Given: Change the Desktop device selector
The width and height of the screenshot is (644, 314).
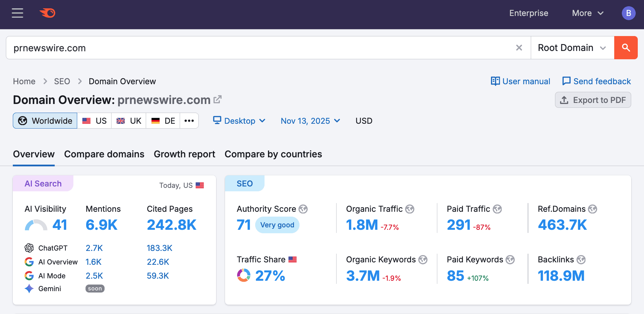Looking at the screenshot, I should pos(239,121).
